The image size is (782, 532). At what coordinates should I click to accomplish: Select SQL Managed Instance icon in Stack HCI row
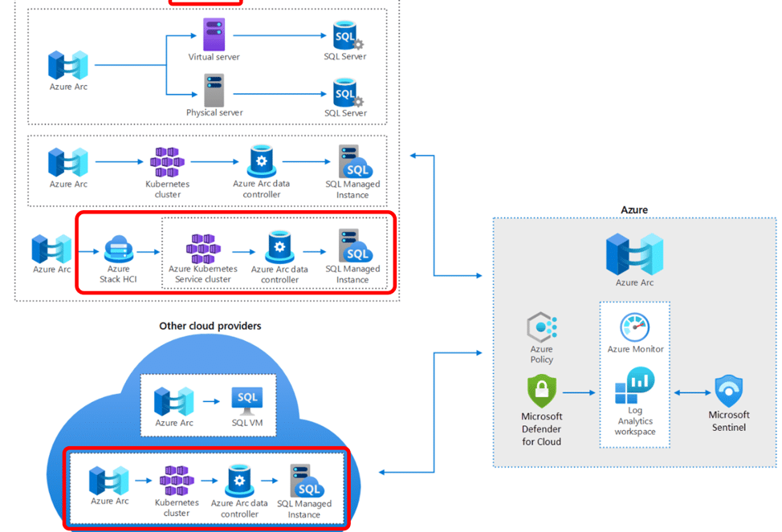tap(355, 246)
